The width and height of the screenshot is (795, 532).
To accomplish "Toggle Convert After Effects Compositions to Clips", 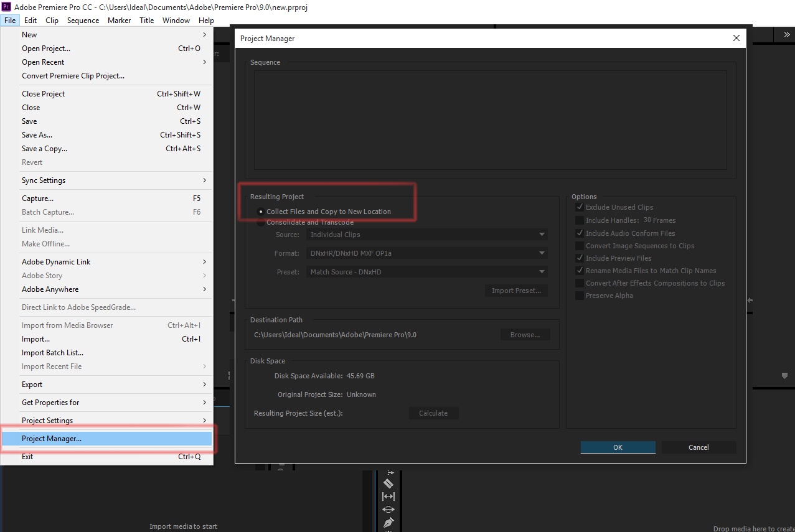I will click(x=580, y=283).
